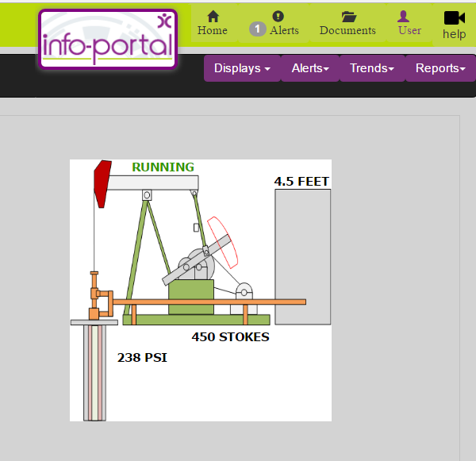Open the Documents link text
The width and height of the screenshot is (476, 461).
point(347,30)
